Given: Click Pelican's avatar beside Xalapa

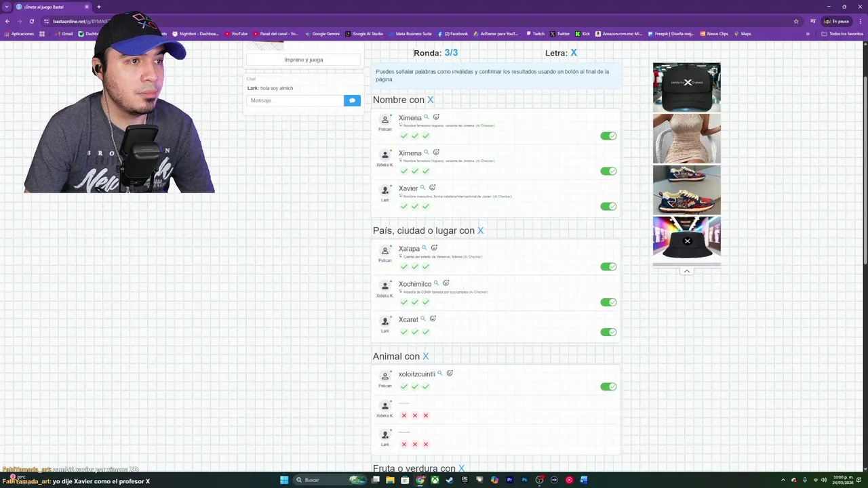Looking at the screenshot, I should tap(385, 251).
